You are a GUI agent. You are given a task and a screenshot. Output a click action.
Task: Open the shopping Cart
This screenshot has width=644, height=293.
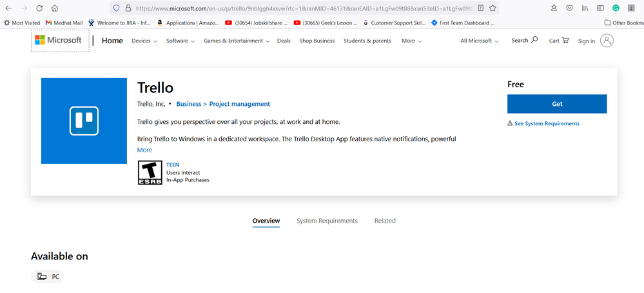click(558, 40)
